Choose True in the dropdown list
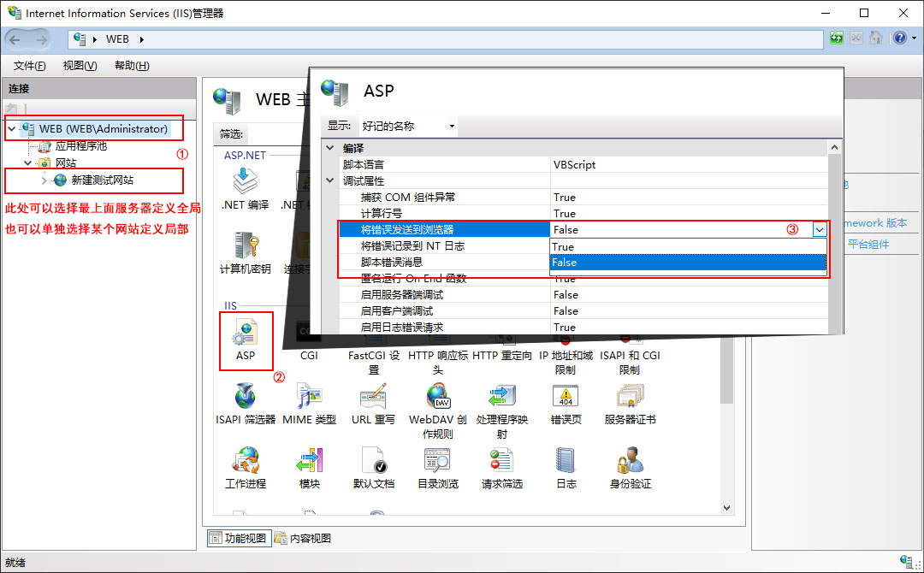This screenshot has width=924, height=573. click(688, 247)
